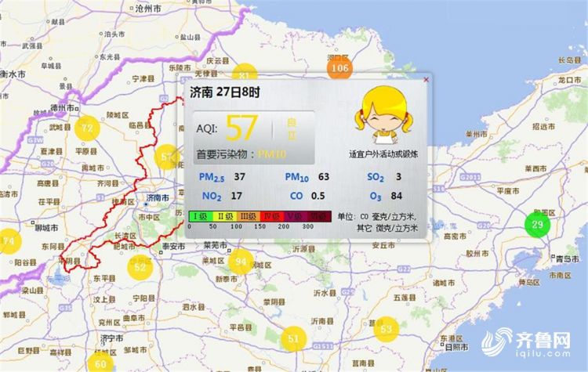Screen dimensions: 588x372
Task: Click the large AQI value 57 in popup
Action: [242, 128]
